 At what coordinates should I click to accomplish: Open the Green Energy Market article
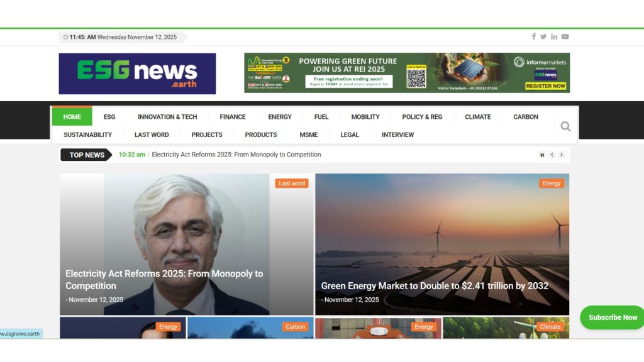(x=434, y=285)
